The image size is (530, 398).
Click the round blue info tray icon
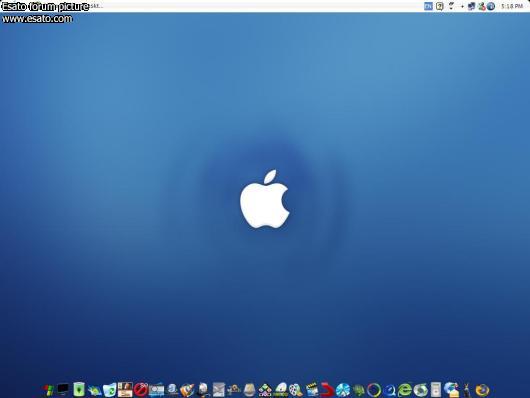click(491, 6)
